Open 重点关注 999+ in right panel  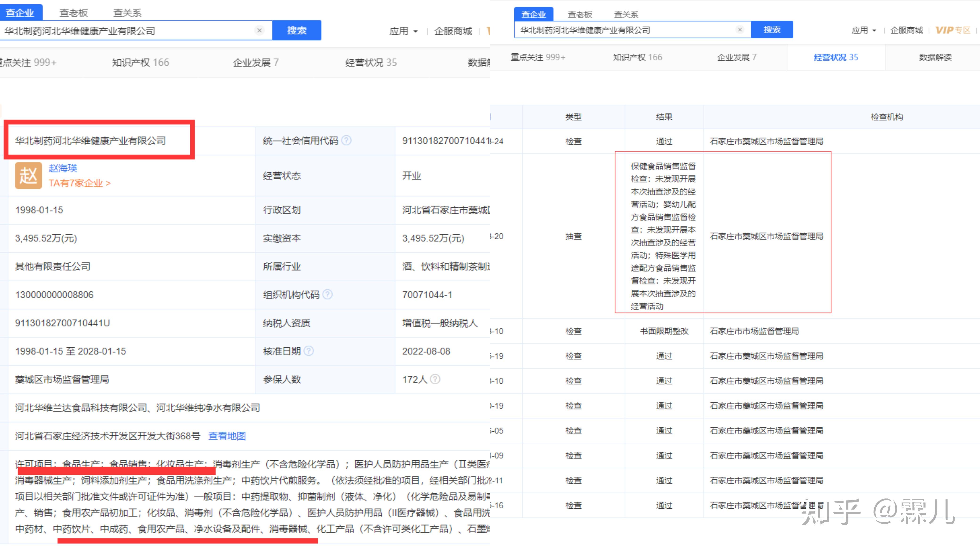538,57
